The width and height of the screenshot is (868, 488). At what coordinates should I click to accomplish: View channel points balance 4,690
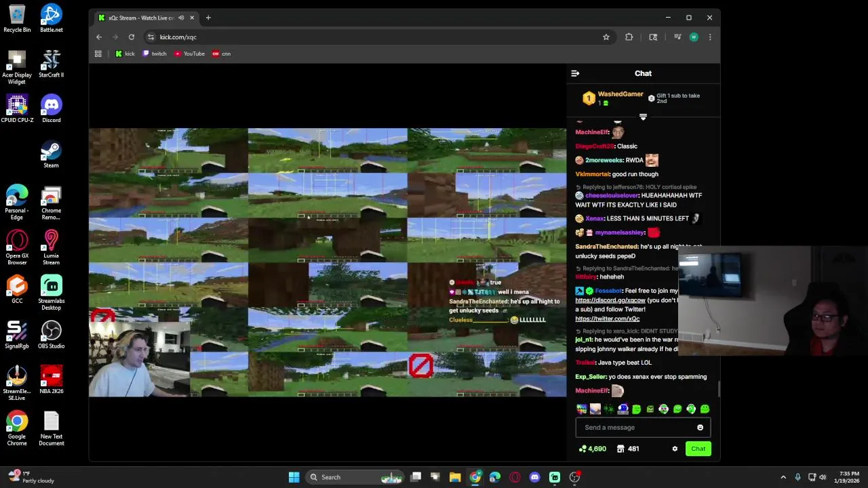point(592,449)
